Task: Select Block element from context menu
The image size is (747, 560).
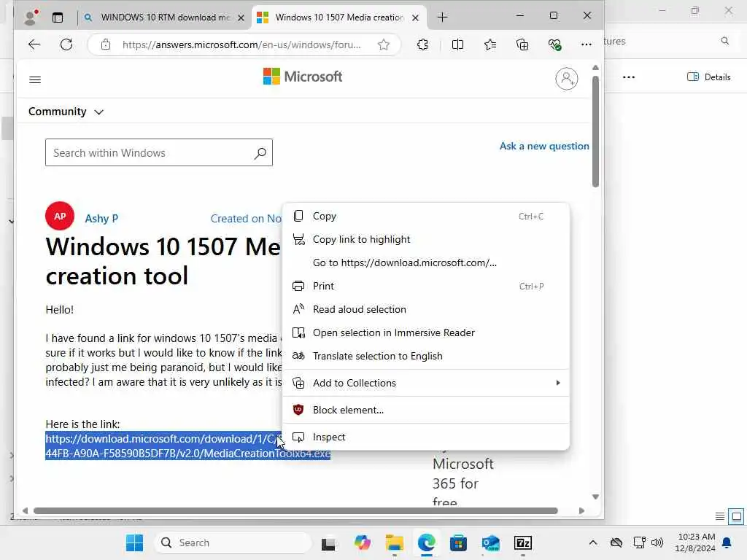Action: point(426,410)
